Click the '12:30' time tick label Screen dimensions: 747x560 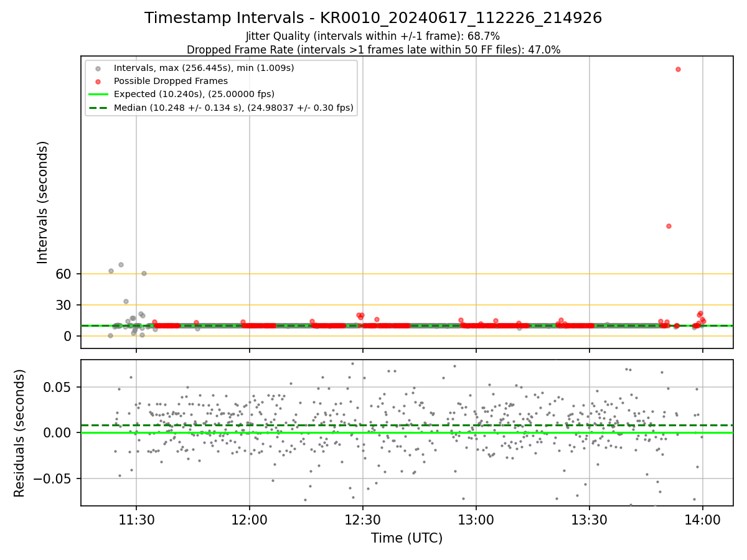click(363, 520)
